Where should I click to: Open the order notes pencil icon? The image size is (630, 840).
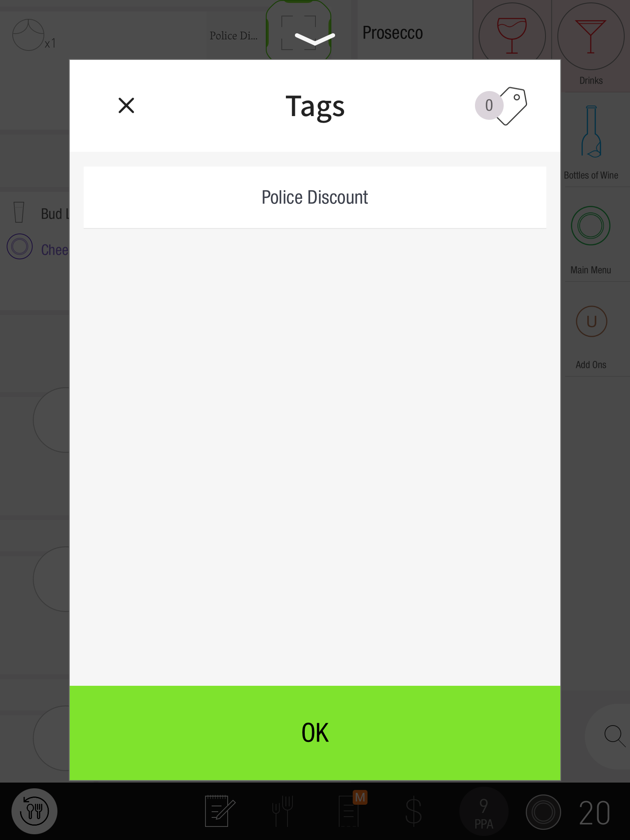[219, 811]
